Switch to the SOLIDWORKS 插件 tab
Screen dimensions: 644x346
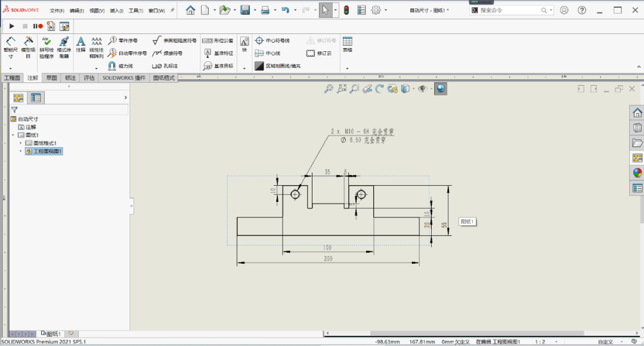coord(124,78)
